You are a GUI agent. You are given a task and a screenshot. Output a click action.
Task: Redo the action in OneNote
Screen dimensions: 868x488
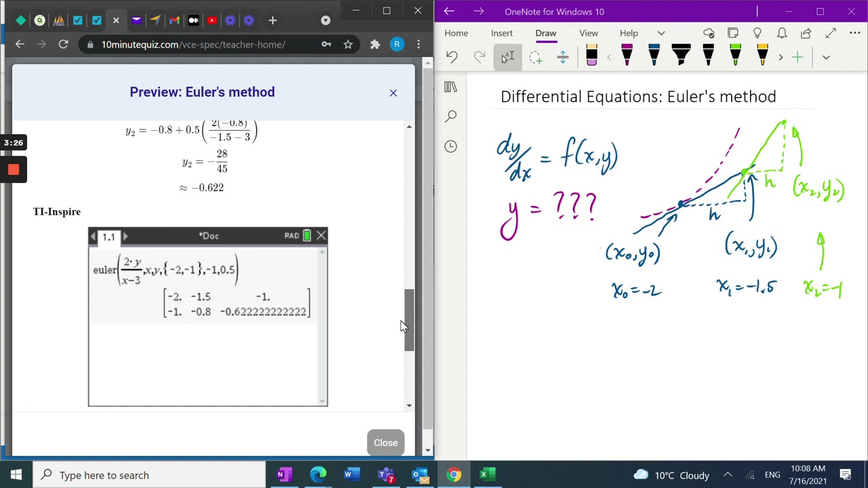coord(479,58)
